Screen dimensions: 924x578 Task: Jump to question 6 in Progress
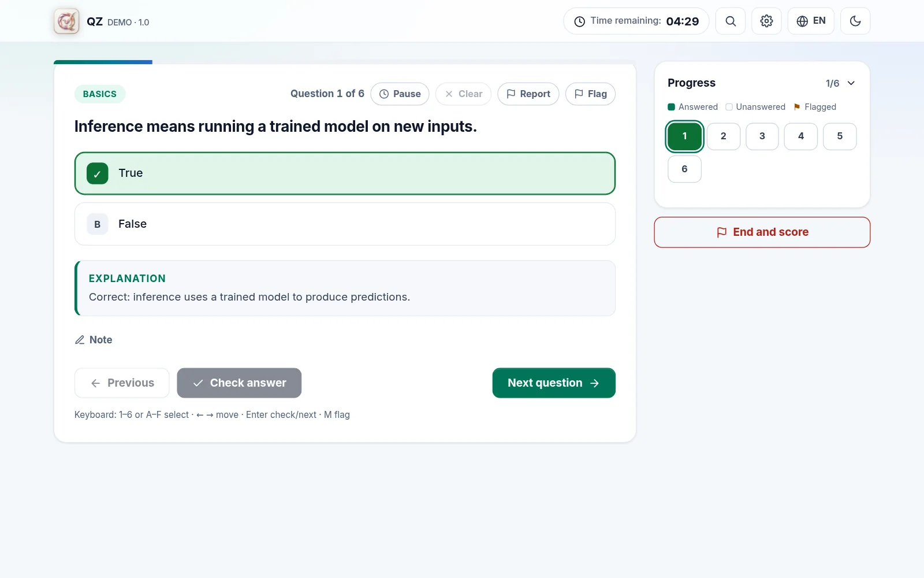click(x=684, y=169)
